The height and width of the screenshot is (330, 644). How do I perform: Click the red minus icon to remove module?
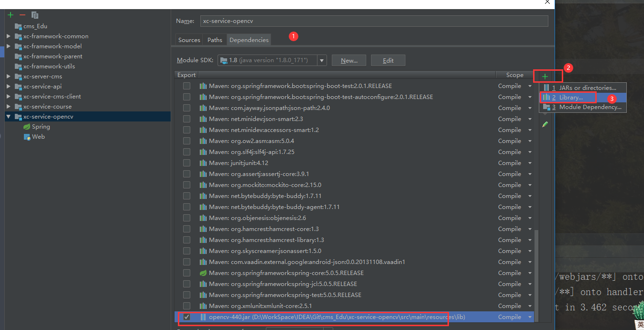(22, 15)
